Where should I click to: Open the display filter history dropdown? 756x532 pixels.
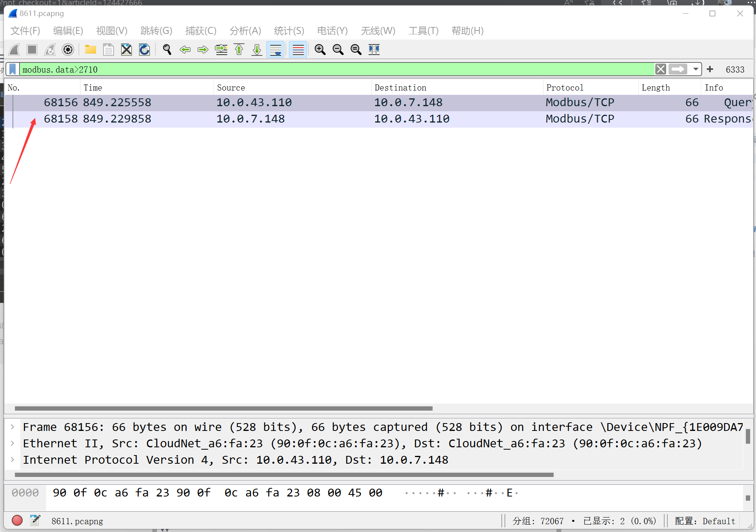pyautogui.click(x=695, y=69)
